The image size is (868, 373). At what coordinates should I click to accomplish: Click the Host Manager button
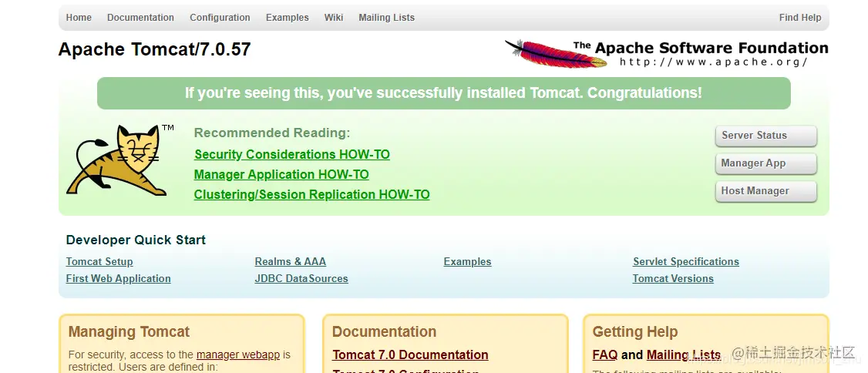[x=765, y=191]
